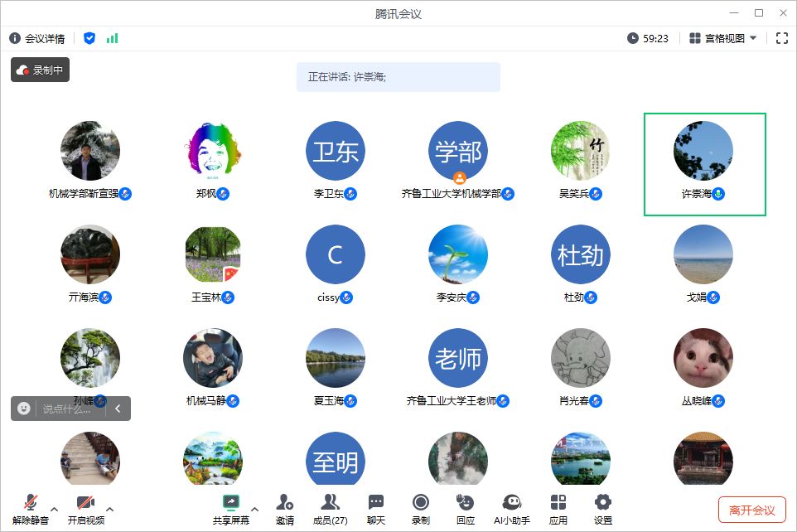Unmute microphone via 解除静音
Image resolution: width=797 pixels, height=532 pixels.
coord(31,502)
